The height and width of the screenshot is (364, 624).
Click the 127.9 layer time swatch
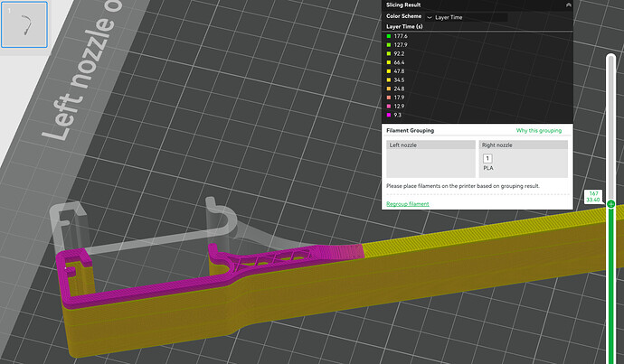click(x=388, y=46)
